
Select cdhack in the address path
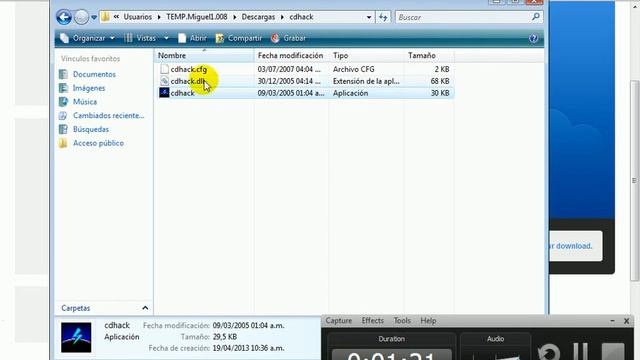(x=301, y=17)
